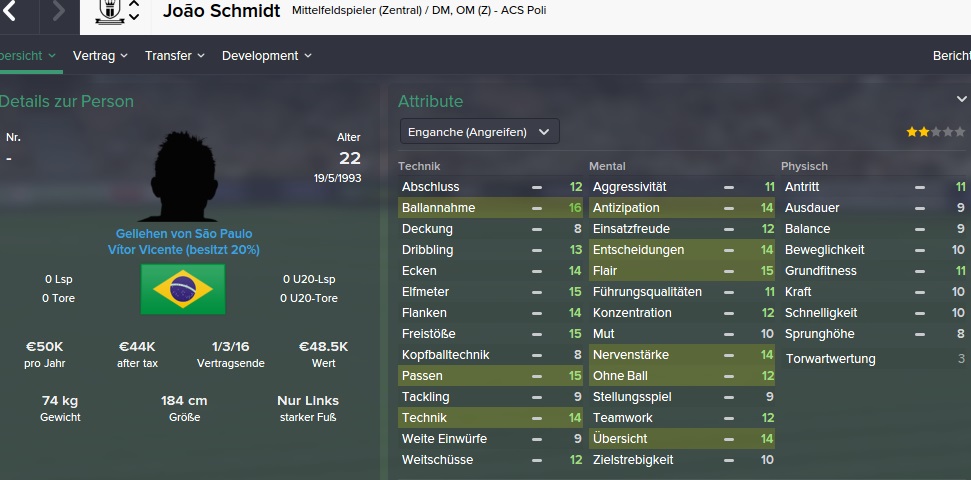Click the star rating icons

tap(936, 132)
